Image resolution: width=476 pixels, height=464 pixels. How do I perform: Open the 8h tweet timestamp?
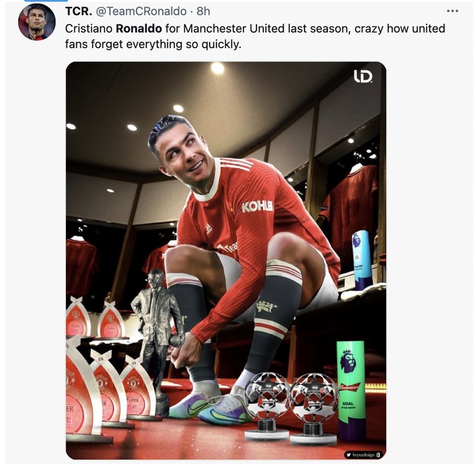pyautogui.click(x=203, y=12)
